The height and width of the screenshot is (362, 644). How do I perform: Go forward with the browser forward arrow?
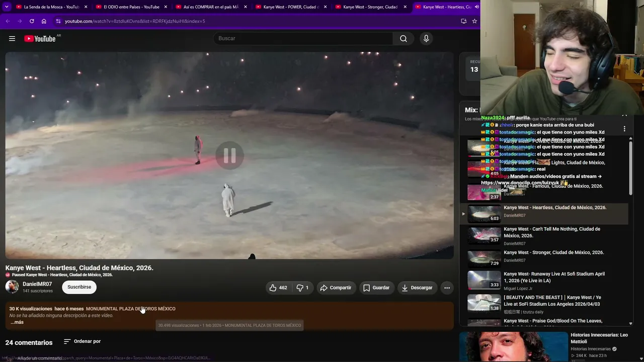[x=20, y=21]
